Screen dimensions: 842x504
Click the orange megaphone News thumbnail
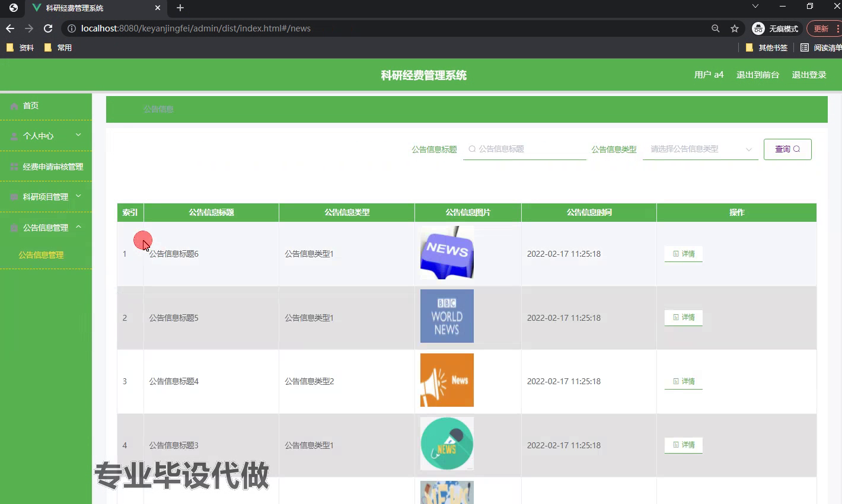(x=447, y=380)
